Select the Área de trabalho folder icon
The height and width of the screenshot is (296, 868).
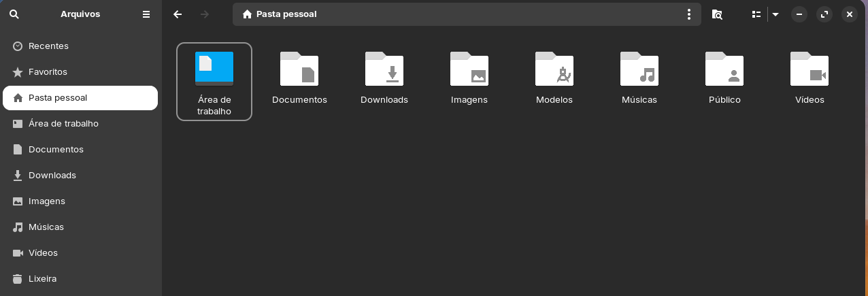pos(214,69)
